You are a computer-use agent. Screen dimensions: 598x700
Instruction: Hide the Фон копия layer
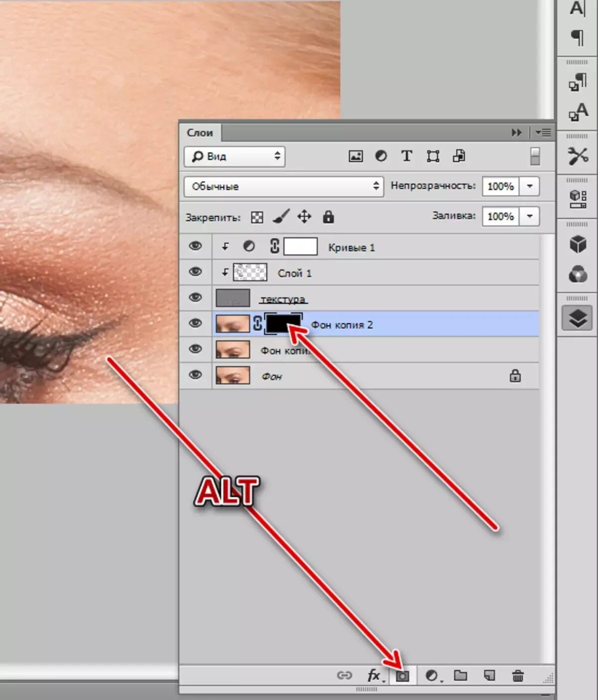pos(195,349)
